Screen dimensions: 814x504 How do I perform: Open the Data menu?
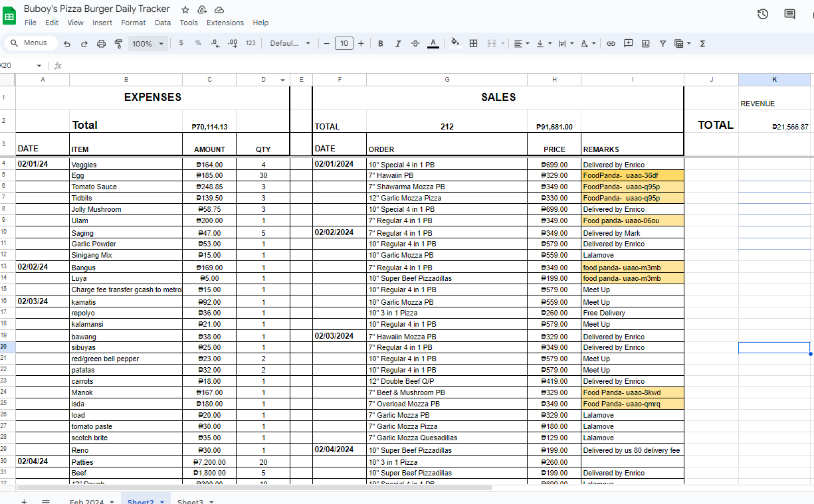click(163, 23)
